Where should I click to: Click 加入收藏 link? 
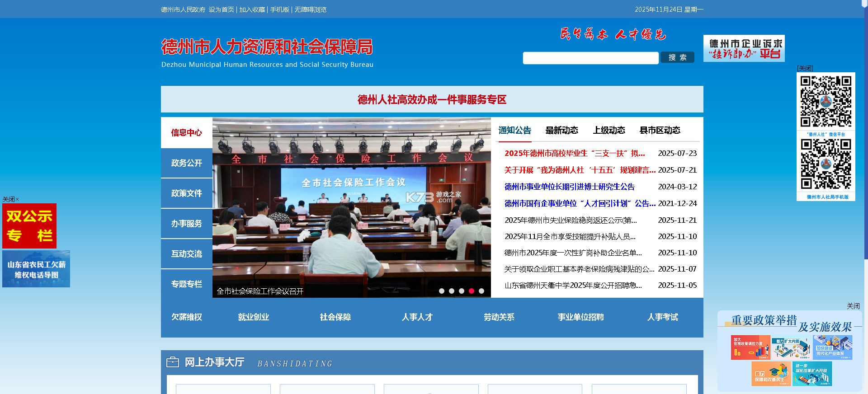(x=252, y=9)
